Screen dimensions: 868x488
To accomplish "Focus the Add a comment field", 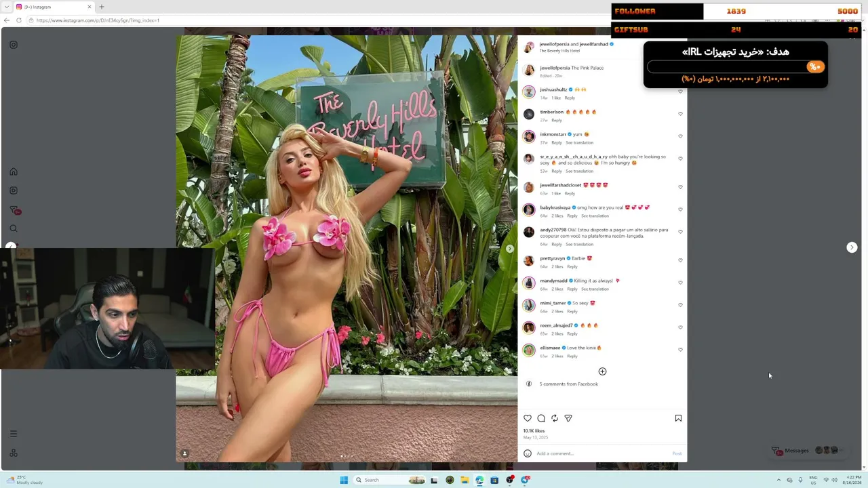I will pyautogui.click(x=600, y=453).
